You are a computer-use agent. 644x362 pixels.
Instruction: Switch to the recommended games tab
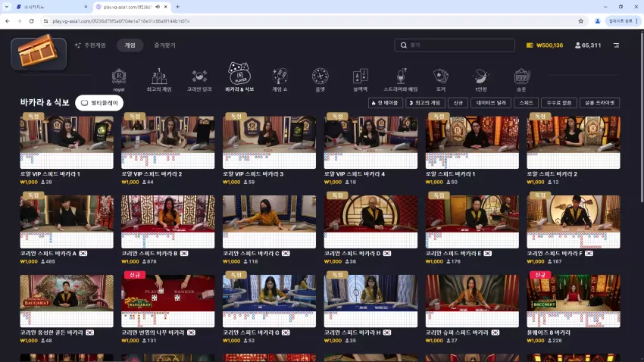point(90,45)
